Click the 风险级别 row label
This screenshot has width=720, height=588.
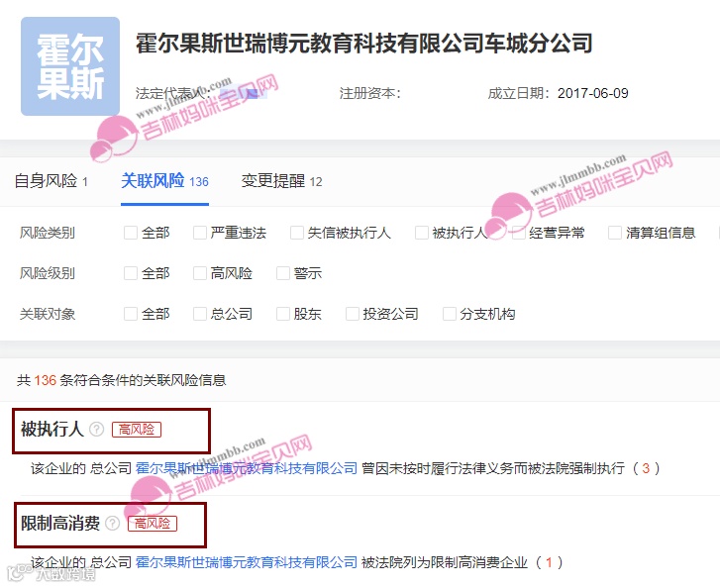tap(48, 273)
